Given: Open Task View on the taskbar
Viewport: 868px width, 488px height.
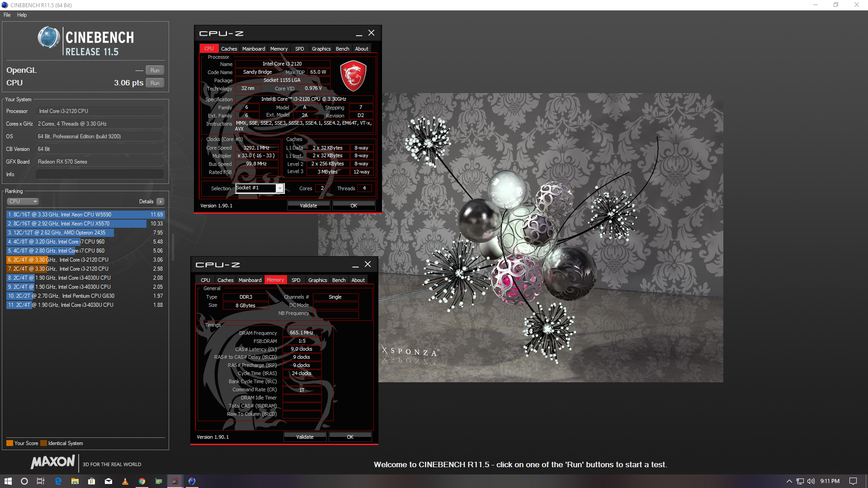Looking at the screenshot, I should point(41,481).
